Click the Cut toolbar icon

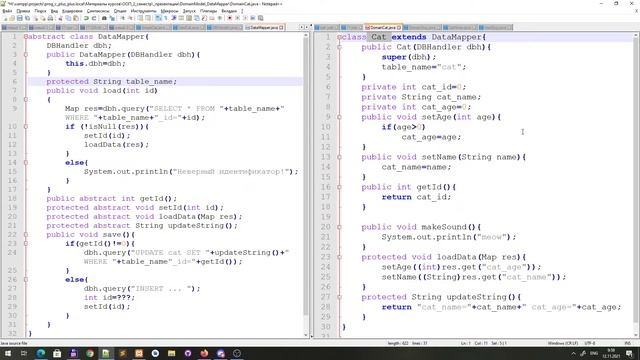click(x=60, y=18)
